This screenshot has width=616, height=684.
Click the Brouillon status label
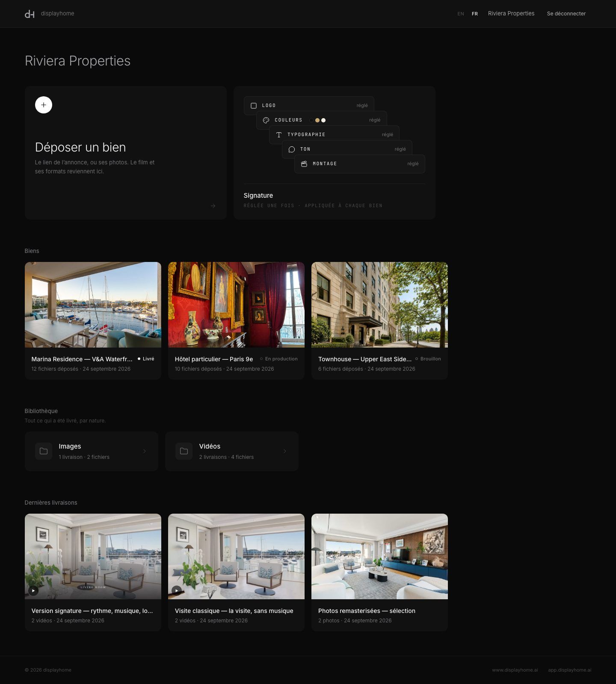pyautogui.click(x=428, y=359)
